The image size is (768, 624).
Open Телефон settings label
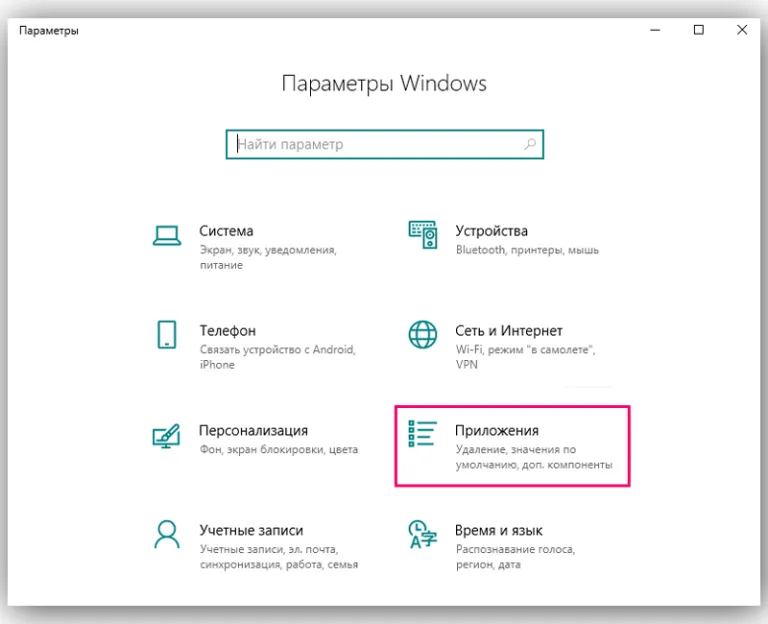228,331
